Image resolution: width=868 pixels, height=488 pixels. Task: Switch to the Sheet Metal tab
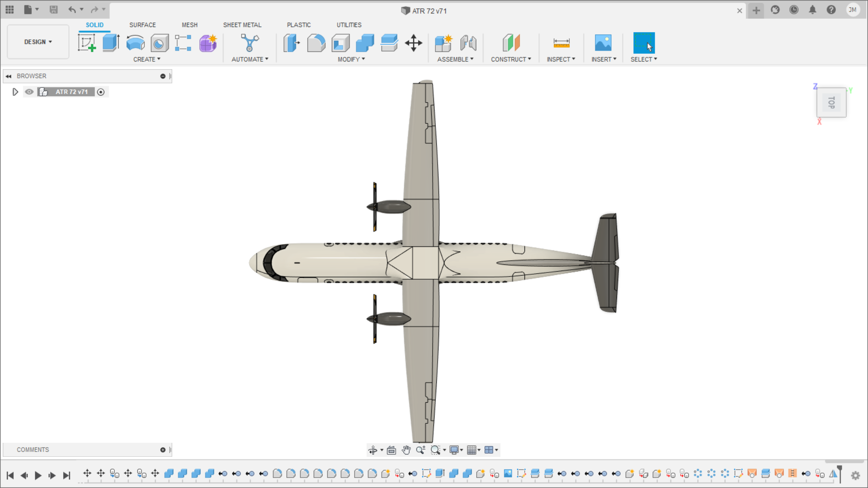[242, 25]
